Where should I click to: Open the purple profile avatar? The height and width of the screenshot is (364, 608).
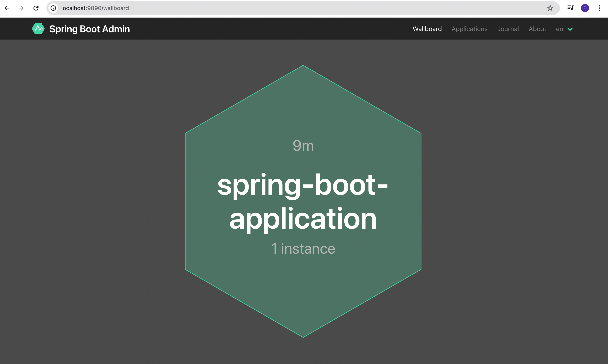(x=585, y=8)
